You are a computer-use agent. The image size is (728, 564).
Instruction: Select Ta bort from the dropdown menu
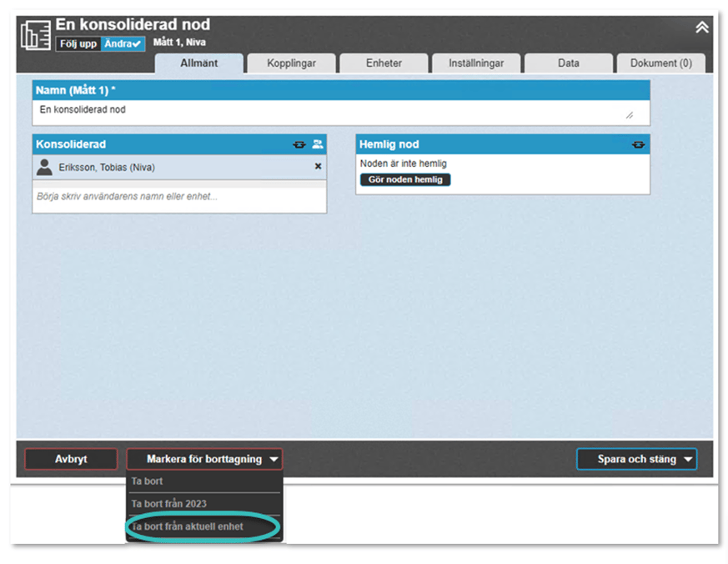[x=148, y=481]
